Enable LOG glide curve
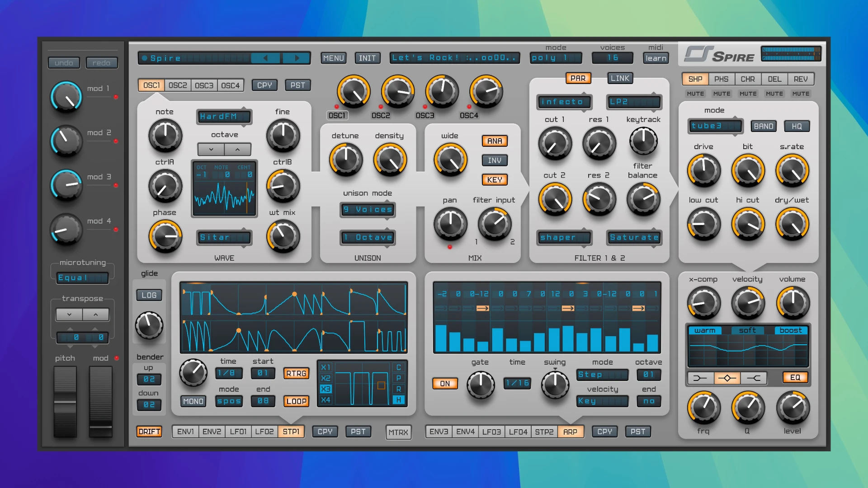Screen dimensions: 868x488 point(149,295)
